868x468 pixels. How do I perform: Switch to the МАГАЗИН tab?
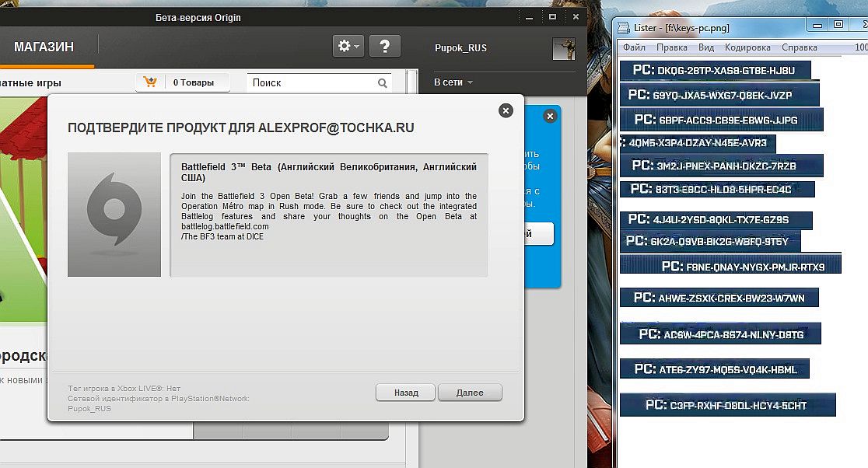coord(44,47)
